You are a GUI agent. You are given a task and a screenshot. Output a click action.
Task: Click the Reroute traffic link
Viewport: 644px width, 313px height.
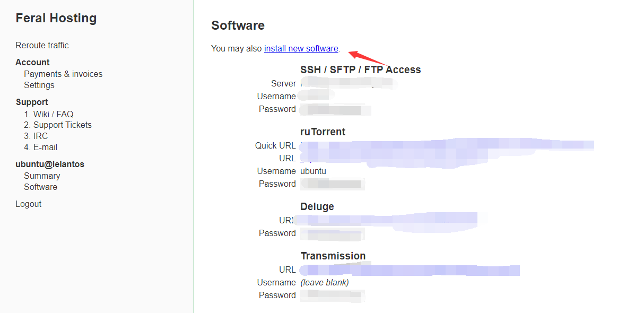tap(42, 45)
